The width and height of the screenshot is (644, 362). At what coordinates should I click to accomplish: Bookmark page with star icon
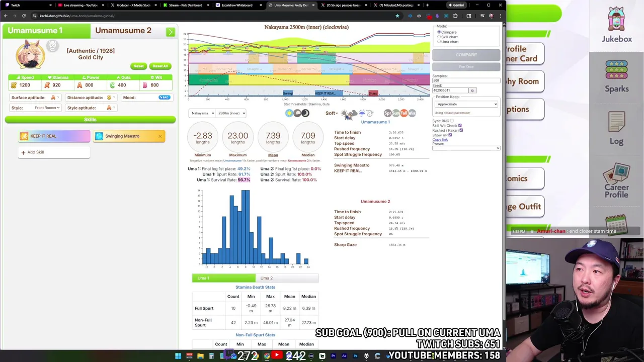pyautogui.click(x=397, y=16)
